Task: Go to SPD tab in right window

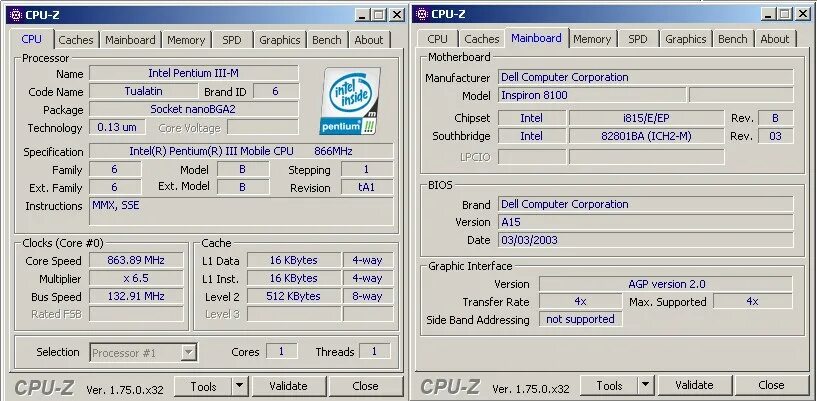Action: pyautogui.click(x=638, y=39)
